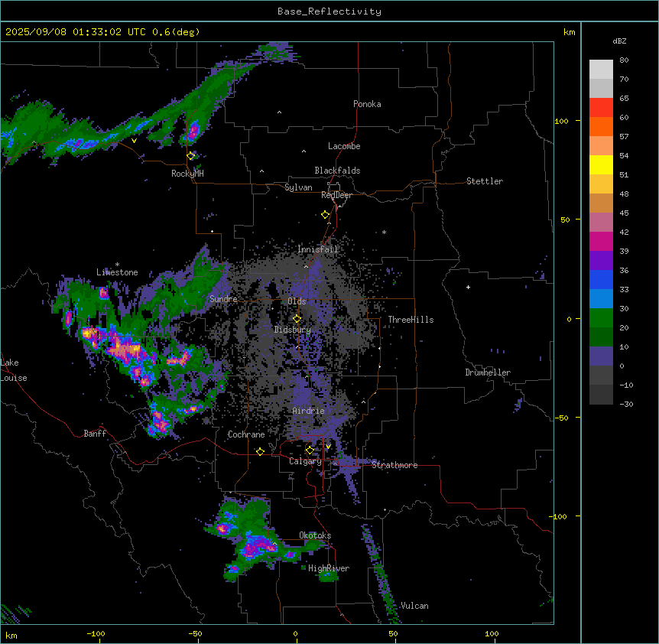The width and height of the screenshot is (659, 644).
Task: Pick the light gray 80 dBZ legend swatch
Action: click(601, 70)
